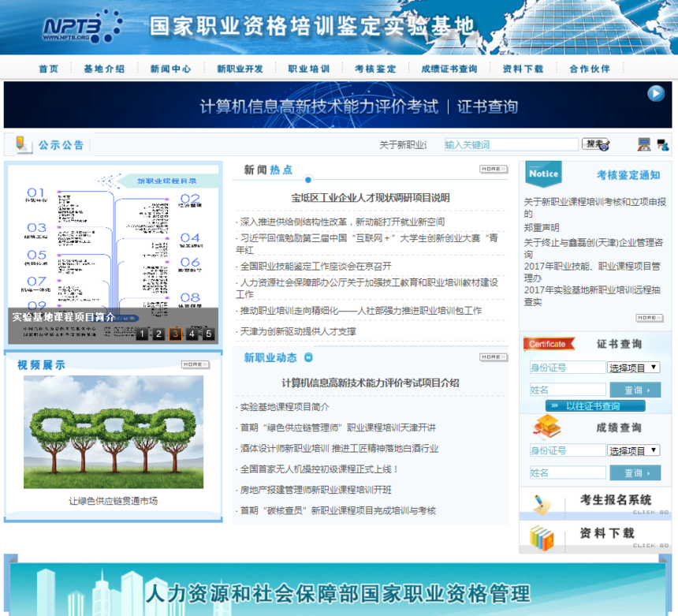The height and width of the screenshot is (616, 678).
Task: Click the NPTB site logo
Action: [x=83, y=27]
